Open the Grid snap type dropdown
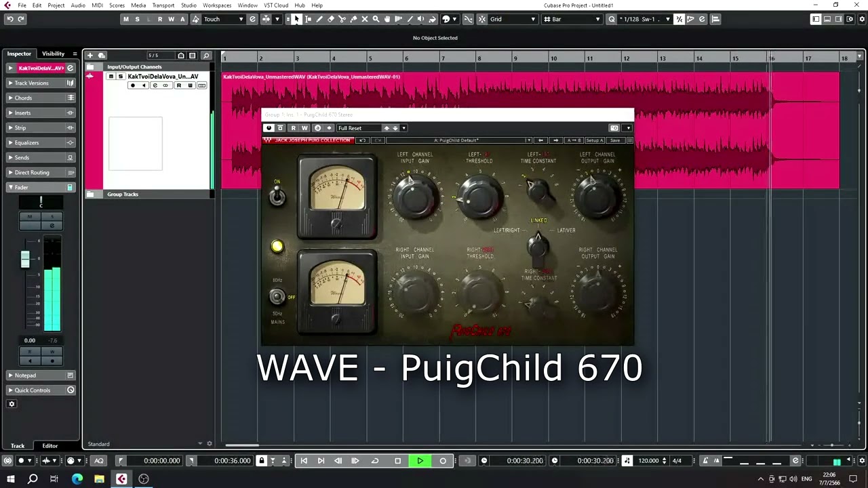 [513, 19]
